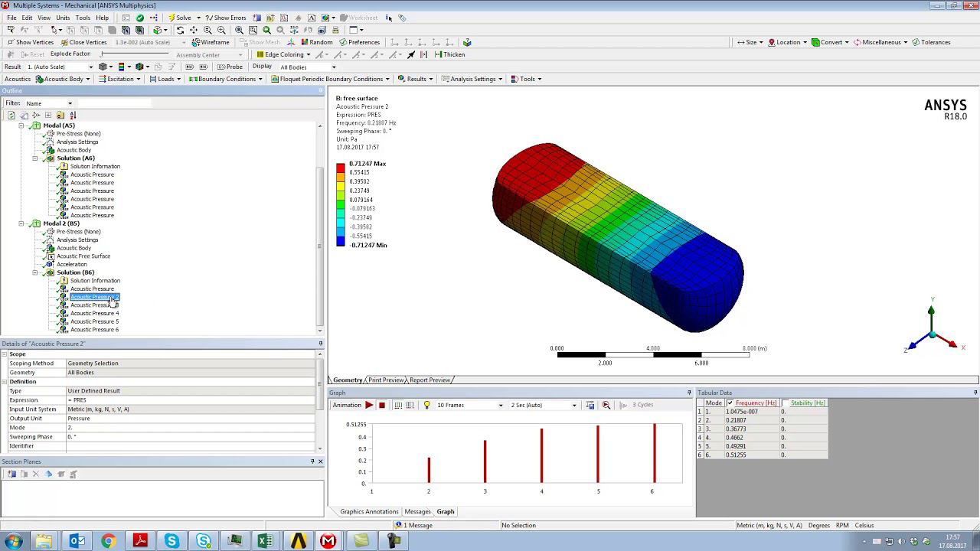Click the dark blue minimum legend color band
Screen dimensions: 980x551
pos(341,241)
